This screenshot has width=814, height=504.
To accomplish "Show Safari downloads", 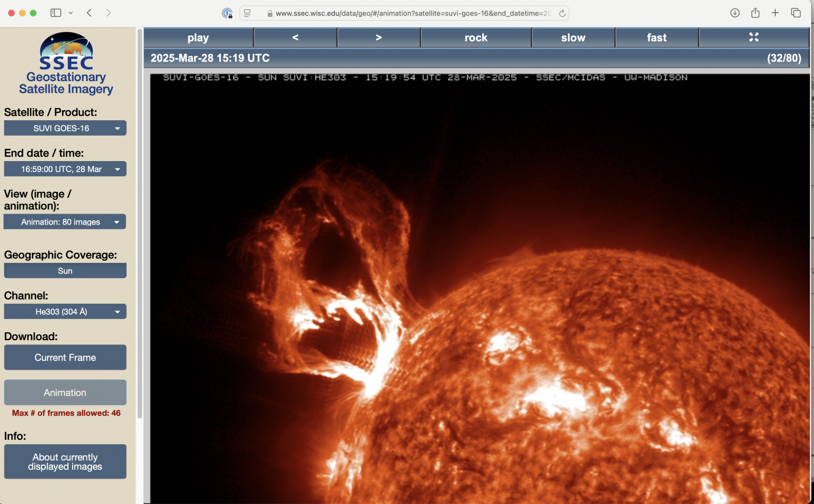I will [x=735, y=13].
